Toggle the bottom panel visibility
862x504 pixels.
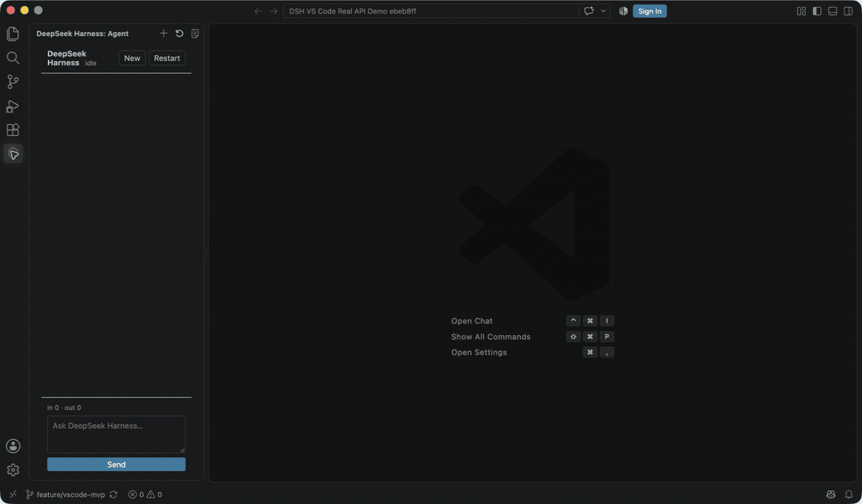click(833, 11)
